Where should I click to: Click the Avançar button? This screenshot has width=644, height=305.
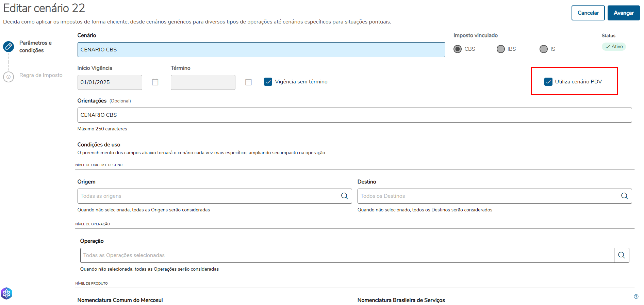pos(623,13)
